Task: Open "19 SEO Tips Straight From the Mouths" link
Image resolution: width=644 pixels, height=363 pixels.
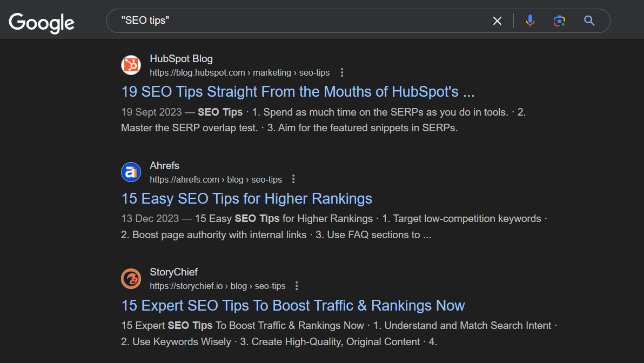Action: coord(298,92)
